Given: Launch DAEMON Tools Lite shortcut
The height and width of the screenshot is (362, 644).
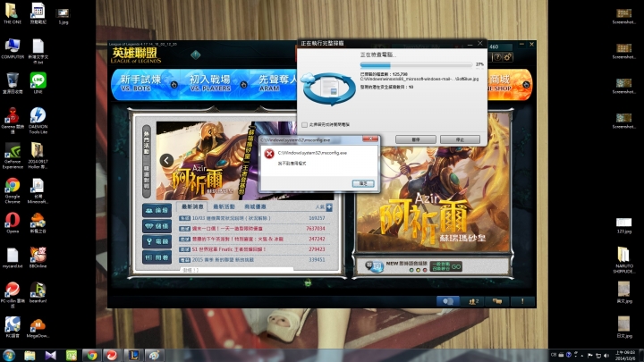Looking at the screenshot, I should coord(38,121).
